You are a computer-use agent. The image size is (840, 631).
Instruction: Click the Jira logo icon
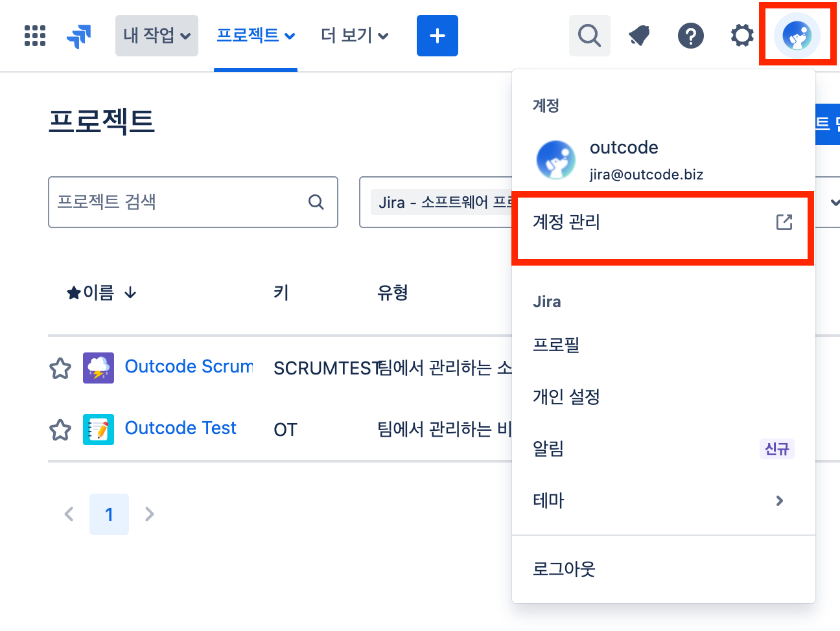pos(79,36)
